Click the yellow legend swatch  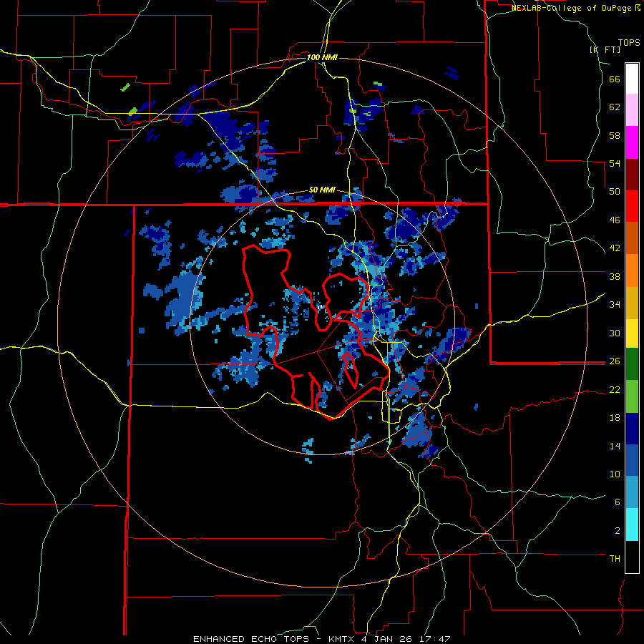pyautogui.click(x=632, y=334)
